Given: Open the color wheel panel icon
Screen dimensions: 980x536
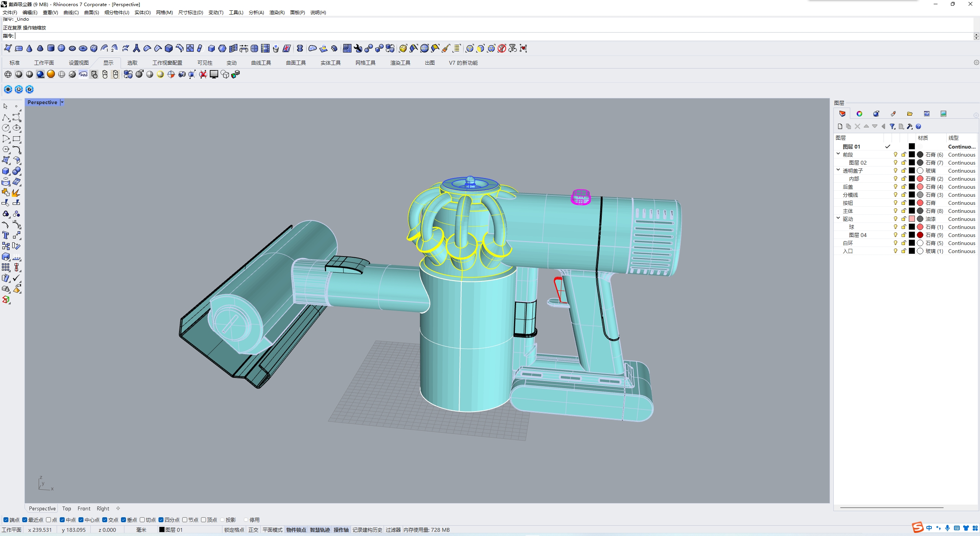Looking at the screenshot, I should 859,113.
